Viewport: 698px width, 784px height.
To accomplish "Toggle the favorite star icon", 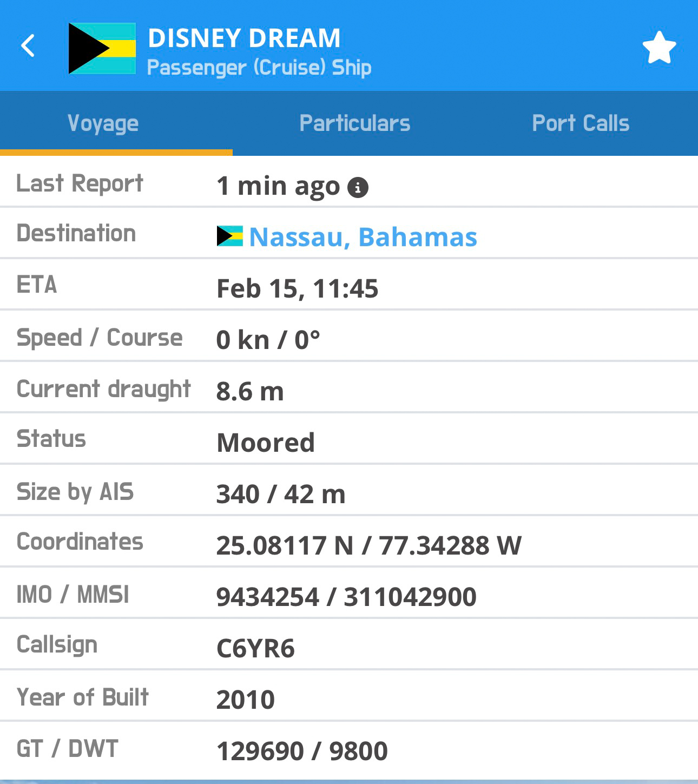I will coord(659,48).
